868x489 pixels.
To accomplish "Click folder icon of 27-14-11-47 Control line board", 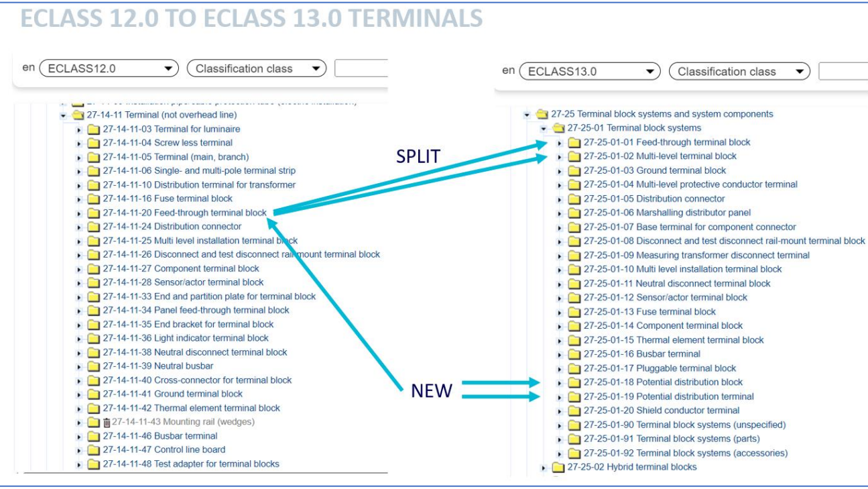I will coord(94,450).
